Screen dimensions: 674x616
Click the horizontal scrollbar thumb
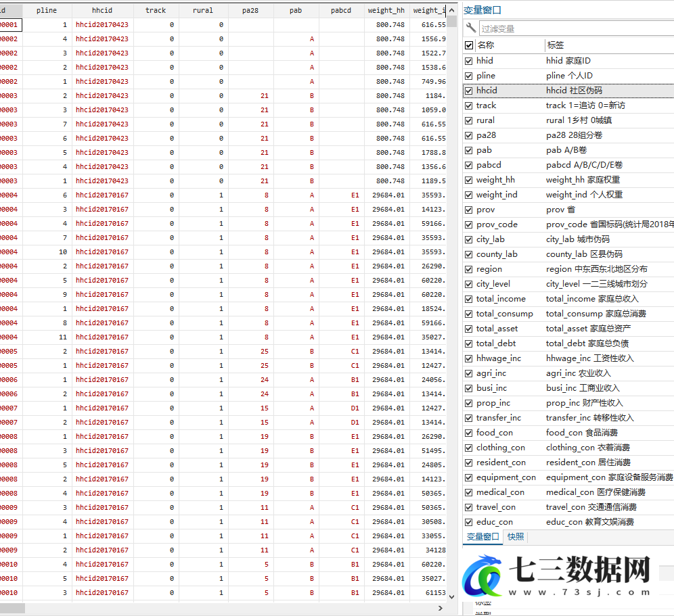point(12,609)
